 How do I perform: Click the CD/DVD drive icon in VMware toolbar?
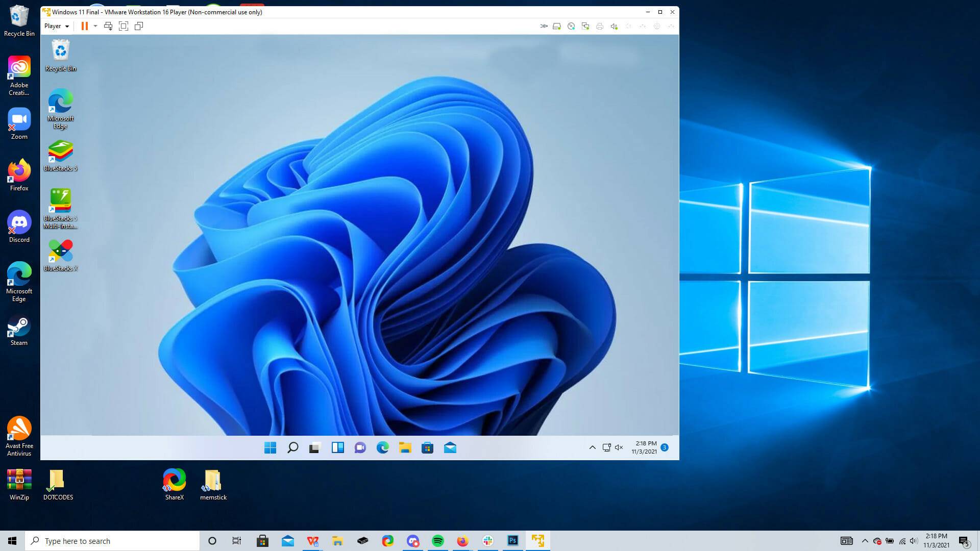click(x=571, y=26)
